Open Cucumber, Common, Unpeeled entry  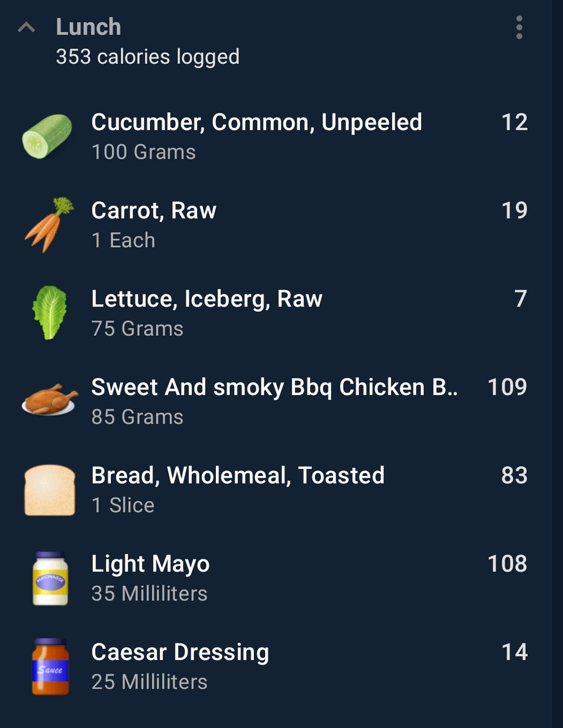click(276, 137)
